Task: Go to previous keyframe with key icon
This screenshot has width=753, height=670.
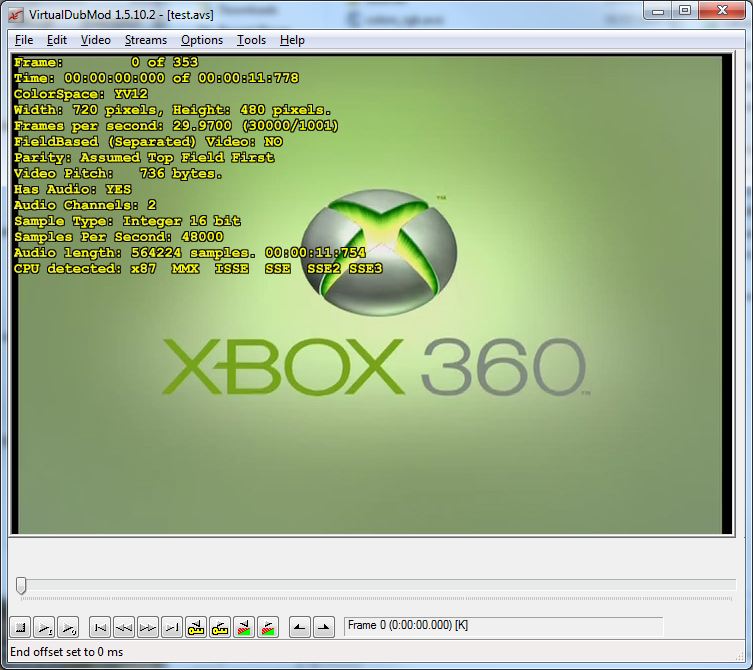Action: point(196,627)
